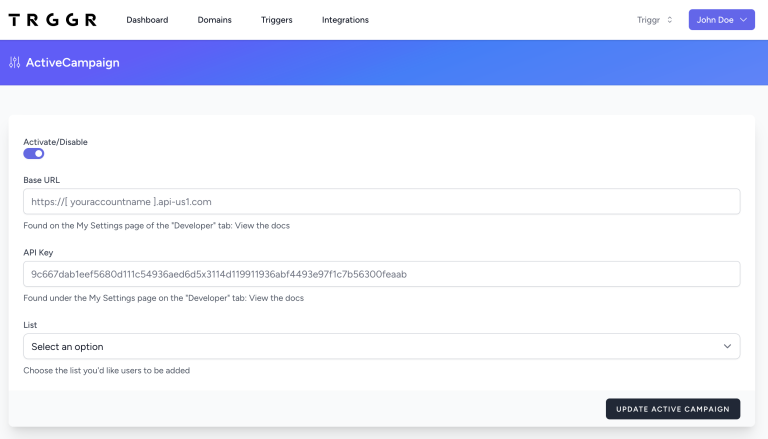This screenshot has height=439, width=768.
Task: Navigate to Integrations
Action: point(345,20)
